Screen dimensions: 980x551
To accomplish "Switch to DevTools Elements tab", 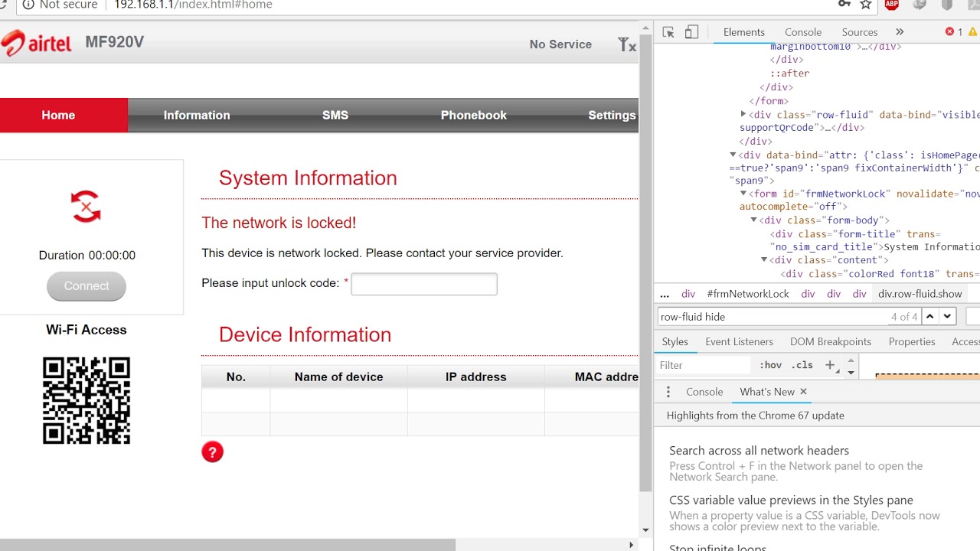I will (743, 32).
